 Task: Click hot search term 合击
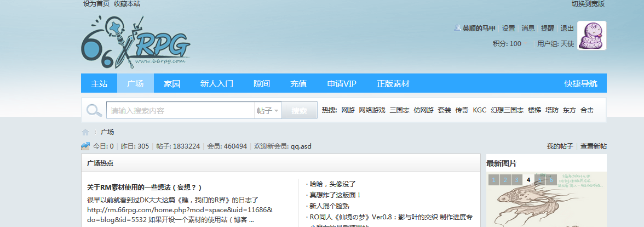[587, 110]
